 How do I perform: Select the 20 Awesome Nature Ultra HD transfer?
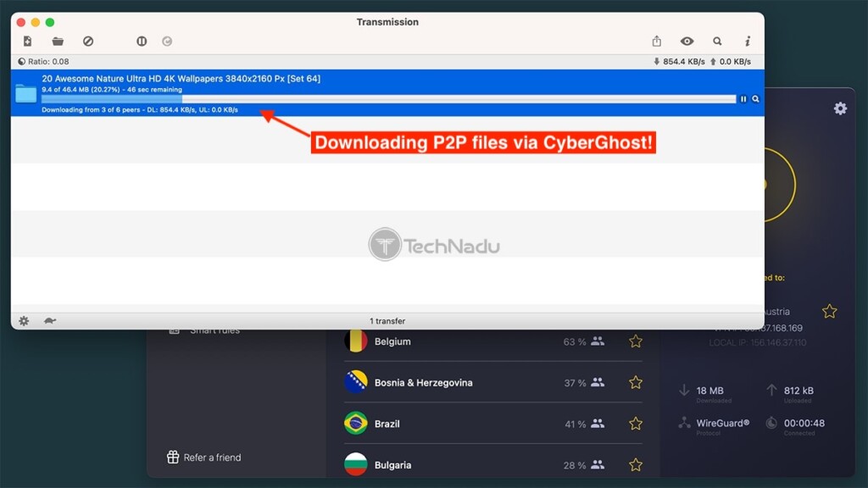387,93
